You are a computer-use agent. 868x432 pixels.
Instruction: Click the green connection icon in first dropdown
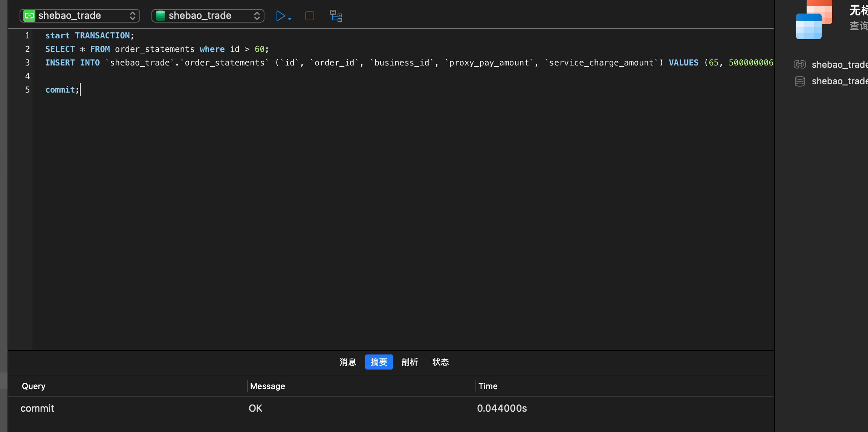29,15
